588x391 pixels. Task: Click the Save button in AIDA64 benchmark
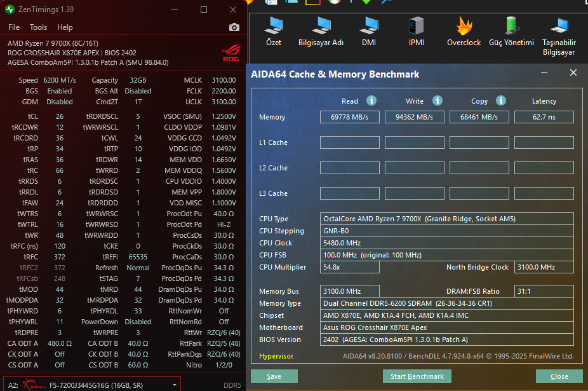coord(274,376)
